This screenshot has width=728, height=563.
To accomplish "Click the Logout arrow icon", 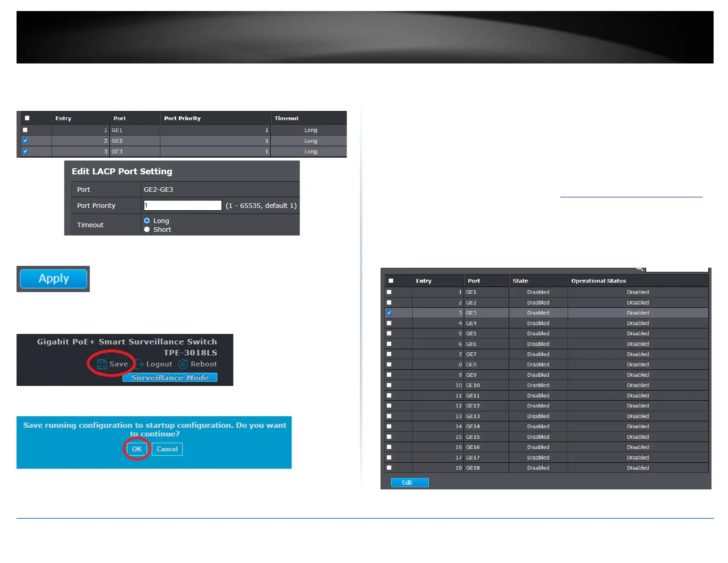I will tap(140, 364).
